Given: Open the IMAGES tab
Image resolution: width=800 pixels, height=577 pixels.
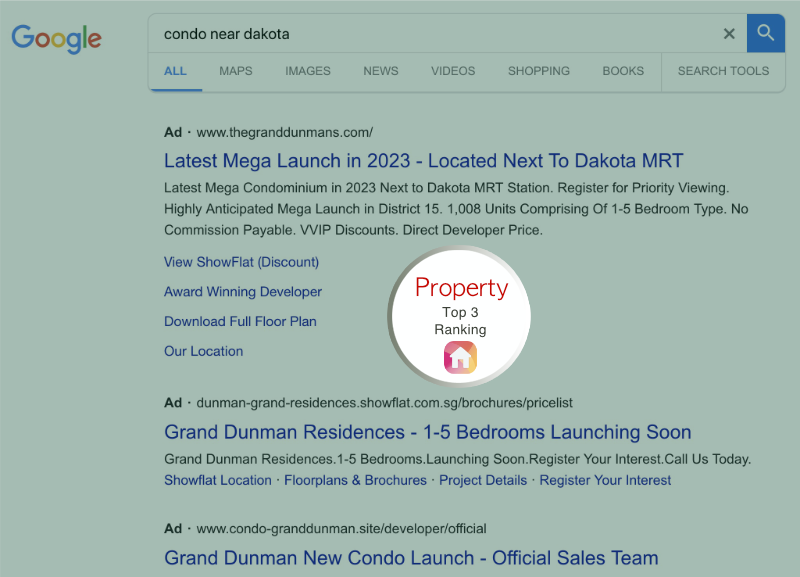Looking at the screenshot, I should (x=308, y=71).
